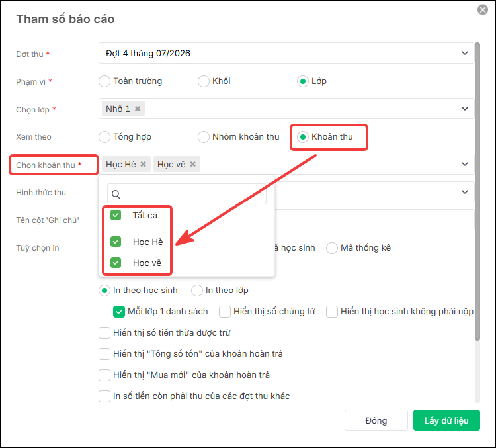The height and width of the screenshot is (448, 496).
Task: Choose Tổng hợp view option
Action: point(104,137)
